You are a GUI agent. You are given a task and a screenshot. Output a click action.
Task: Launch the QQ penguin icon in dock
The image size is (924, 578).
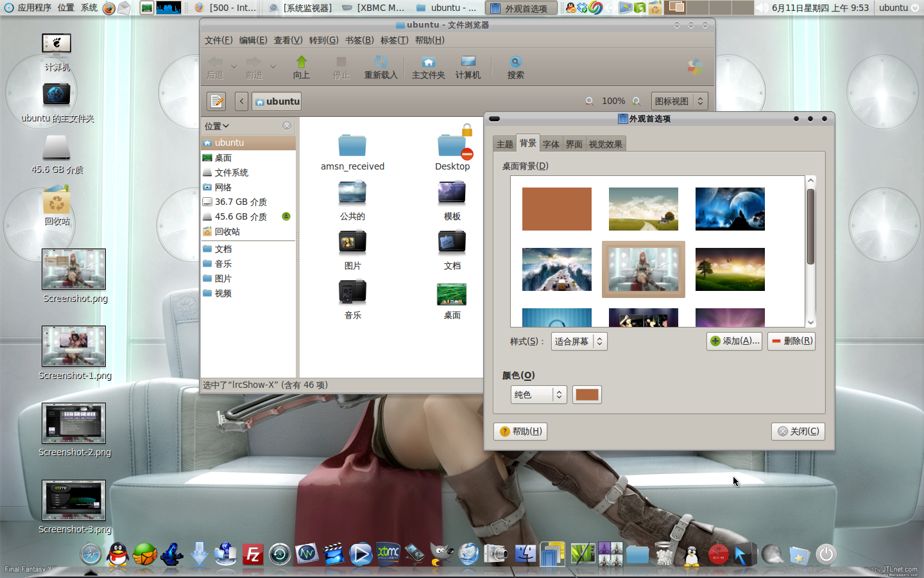point(117,554)
